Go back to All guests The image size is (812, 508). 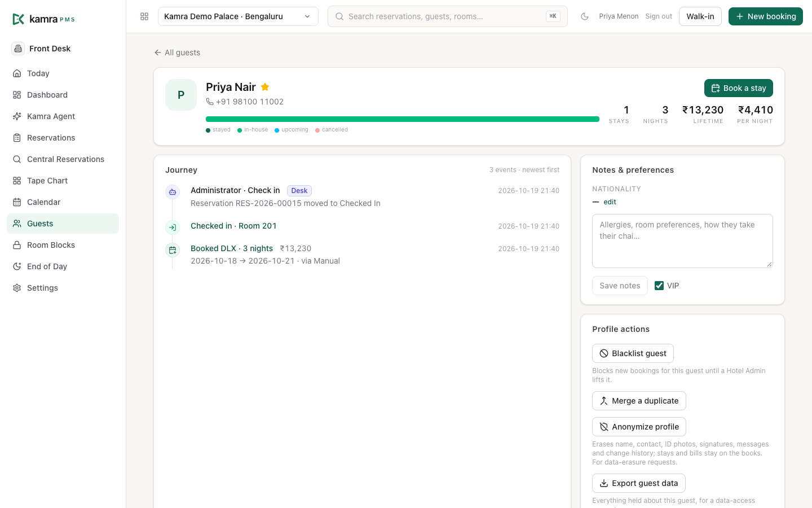pos(177,52)
